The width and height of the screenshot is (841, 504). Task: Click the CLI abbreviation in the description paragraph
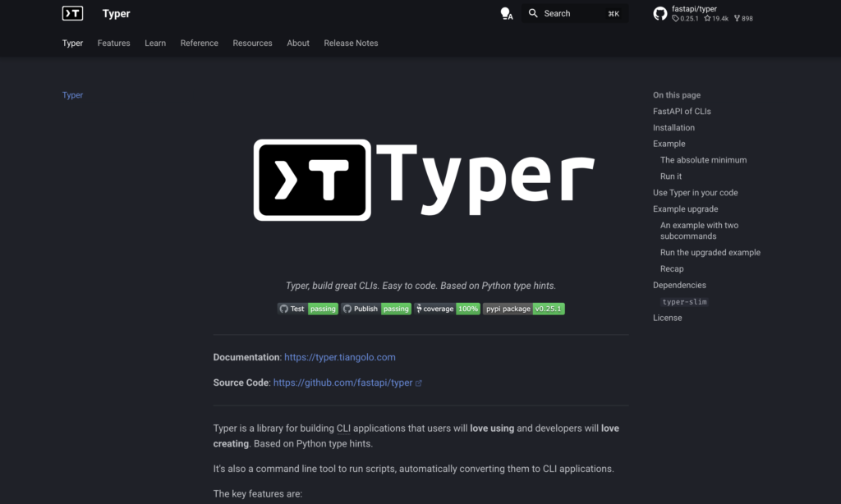[343, 428]
